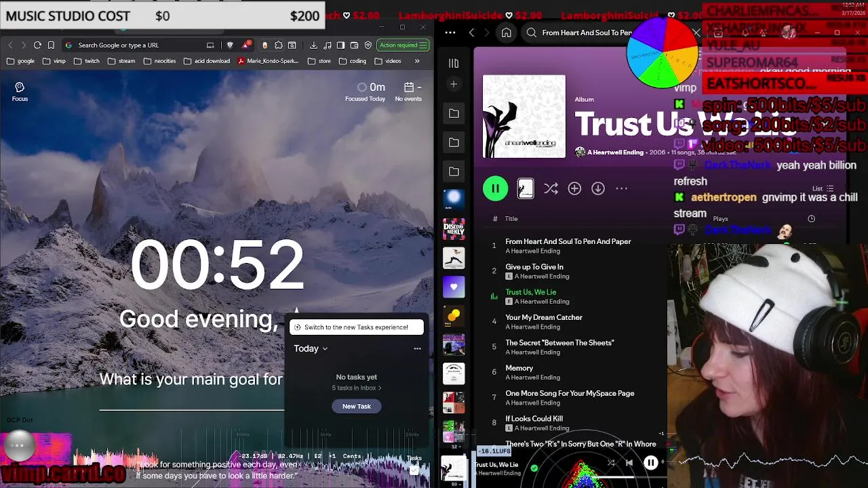This screenshot has height=488, width=868.
Task: Open the Discover Weekly playlist thumbnail
Action: (454, 229)
